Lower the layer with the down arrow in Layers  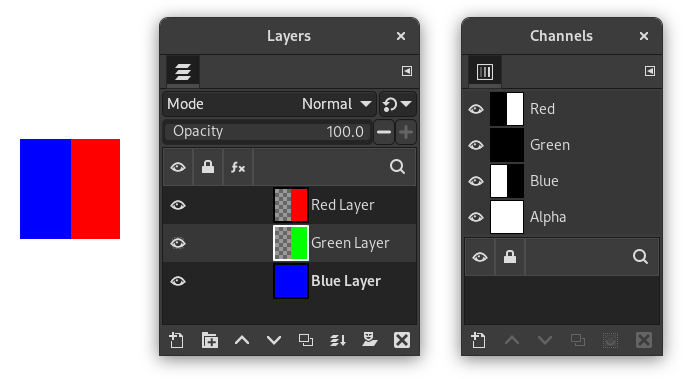(x=274, y=340)
